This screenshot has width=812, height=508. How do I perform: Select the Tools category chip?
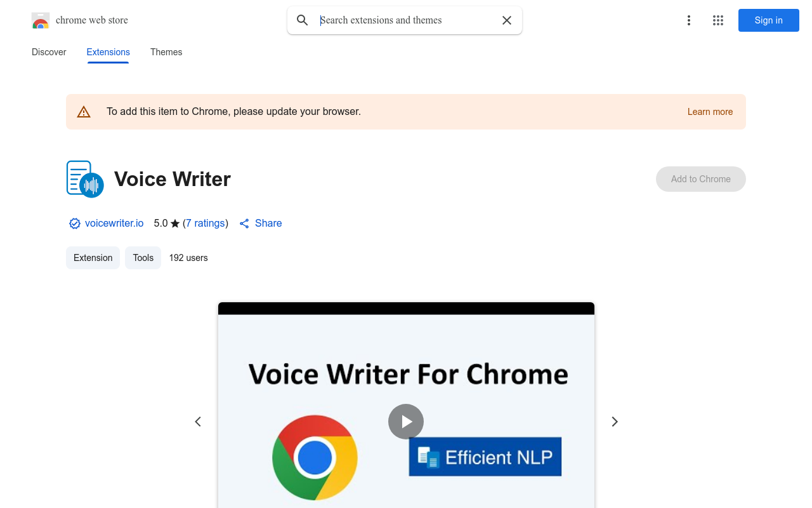[x=143, y=258]
